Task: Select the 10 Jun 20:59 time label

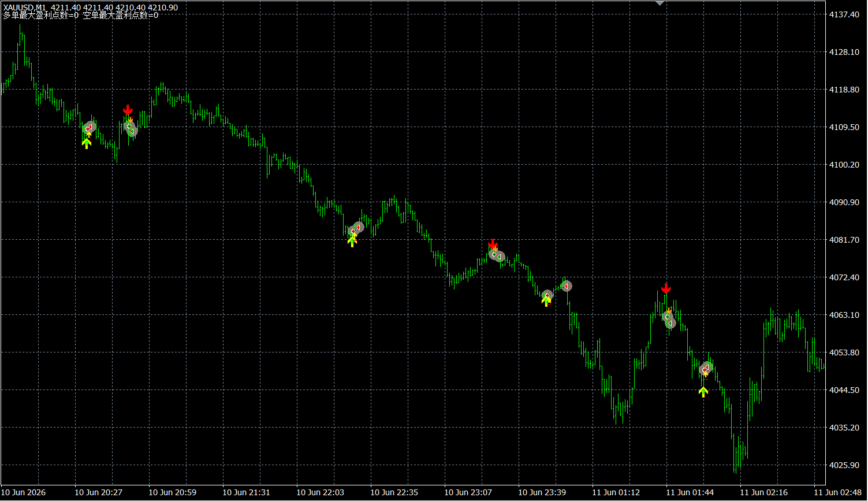Action: 173,493
